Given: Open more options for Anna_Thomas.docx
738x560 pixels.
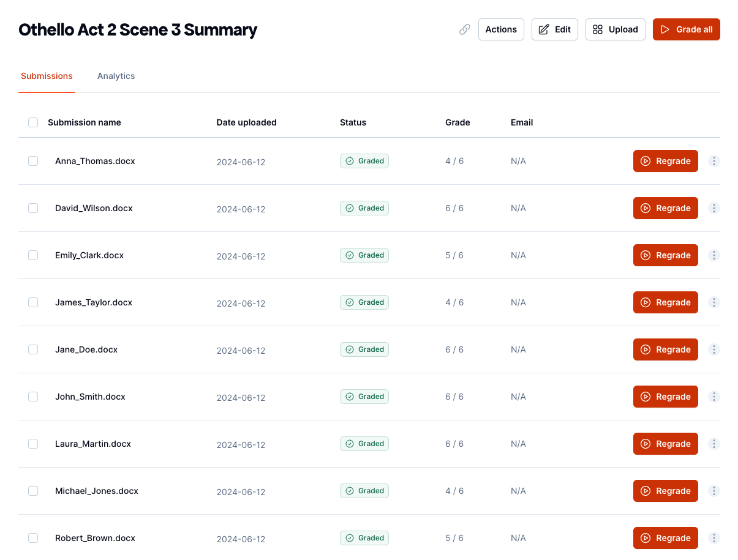Looking at the screenshot, I should [x=714, y=161].
